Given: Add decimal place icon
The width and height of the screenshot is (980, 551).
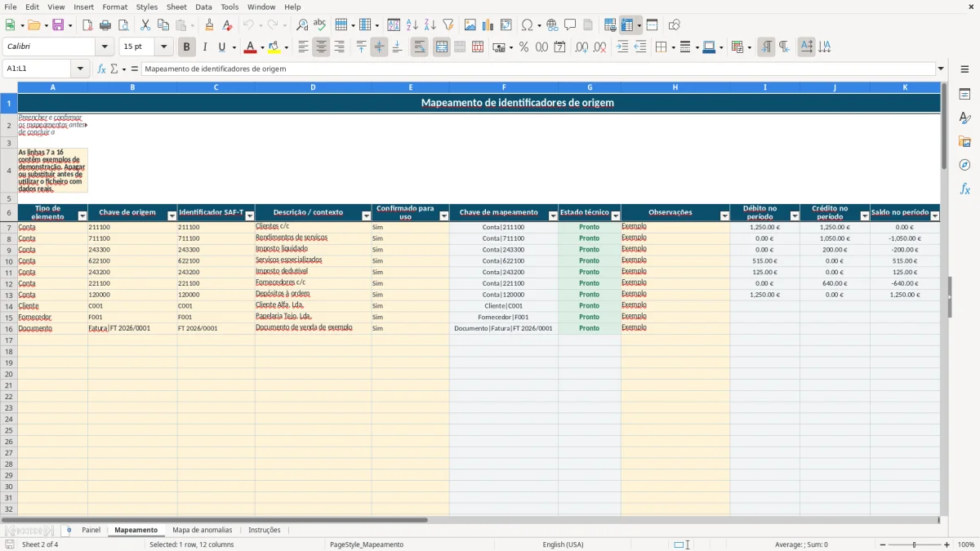Looking at the screenshot, I should (581, 47).
